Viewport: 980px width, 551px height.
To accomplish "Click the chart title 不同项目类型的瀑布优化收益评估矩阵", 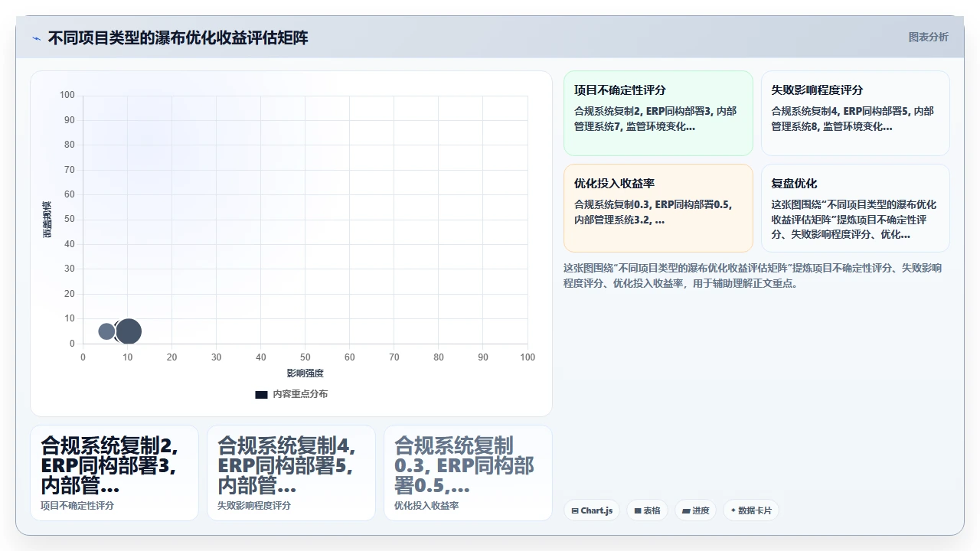I will [x=178, y=38].
